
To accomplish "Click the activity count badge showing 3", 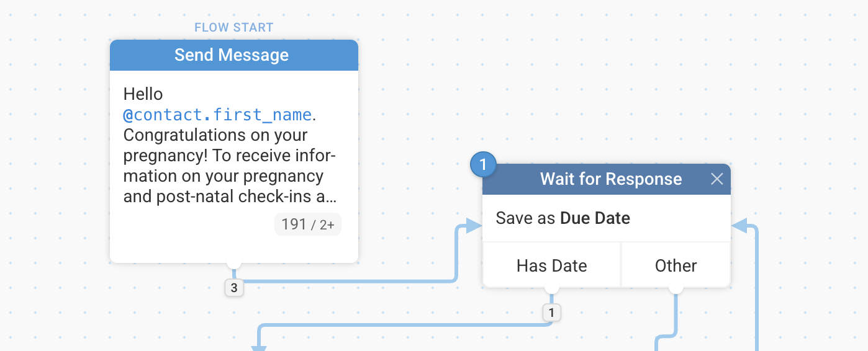I will pyautogui.click(x=234, y=288).
